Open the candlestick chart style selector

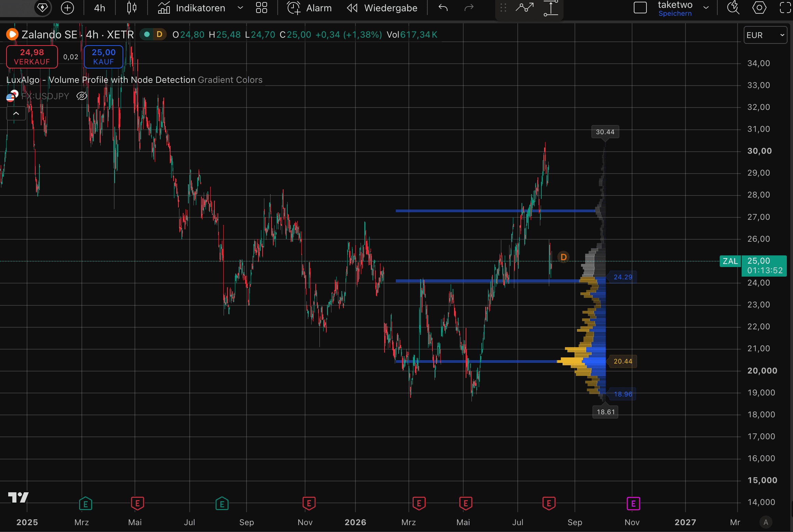coord(132,8)
